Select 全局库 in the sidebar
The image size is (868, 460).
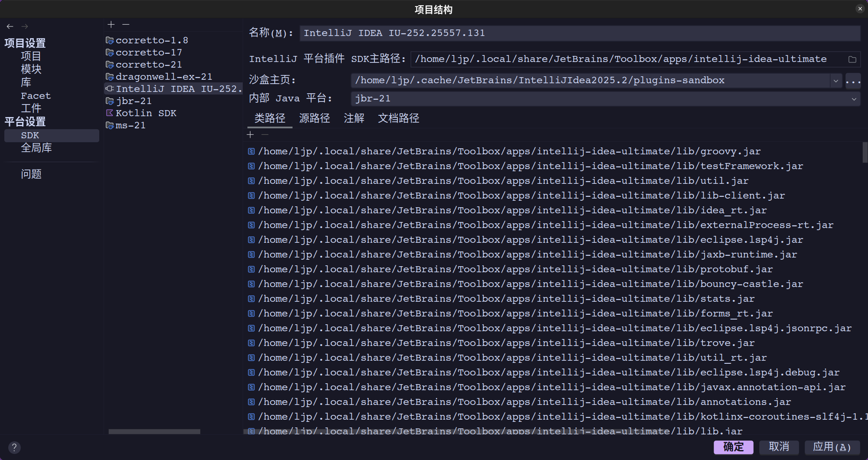(x=36, y=148)
